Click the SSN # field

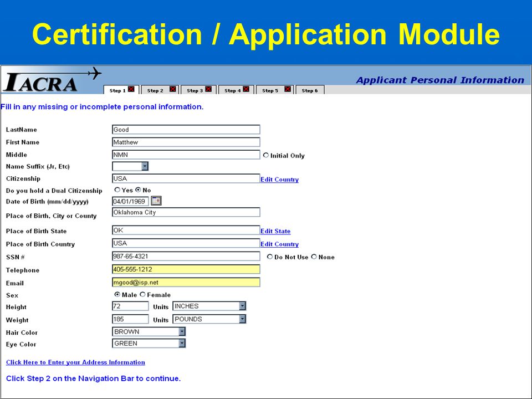186,256
